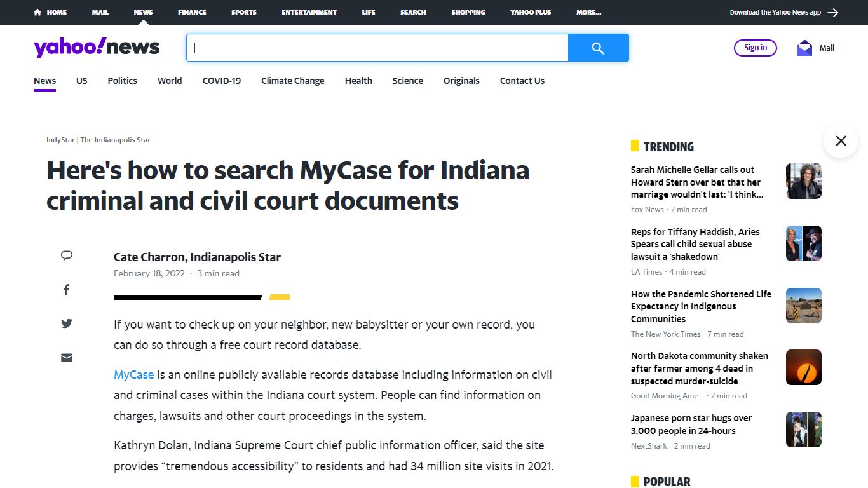Click Indigenous Communities story thumbnail
Image resolution: width=868 pixels, height=488 pixels.
pyautogui.click(x=804, y=306)
